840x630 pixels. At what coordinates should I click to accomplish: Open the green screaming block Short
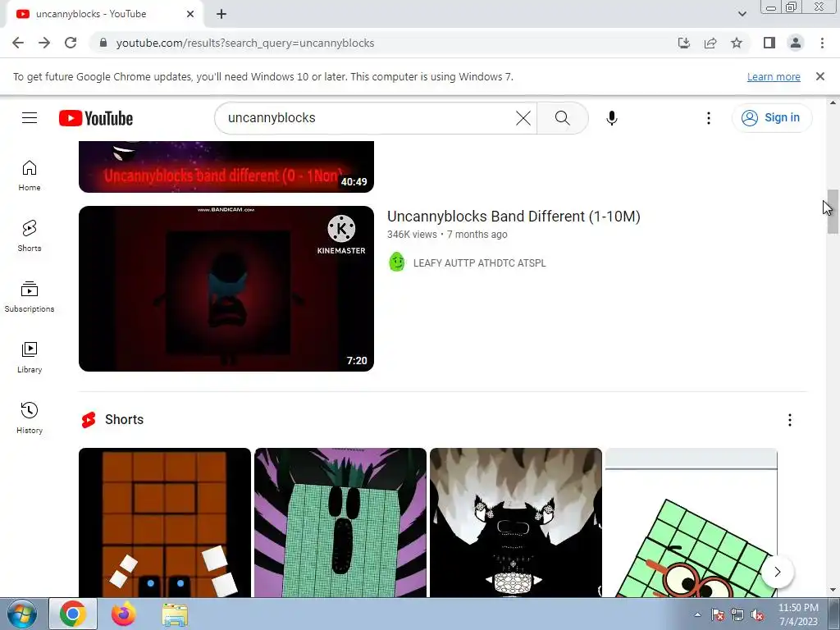point(340,523)
